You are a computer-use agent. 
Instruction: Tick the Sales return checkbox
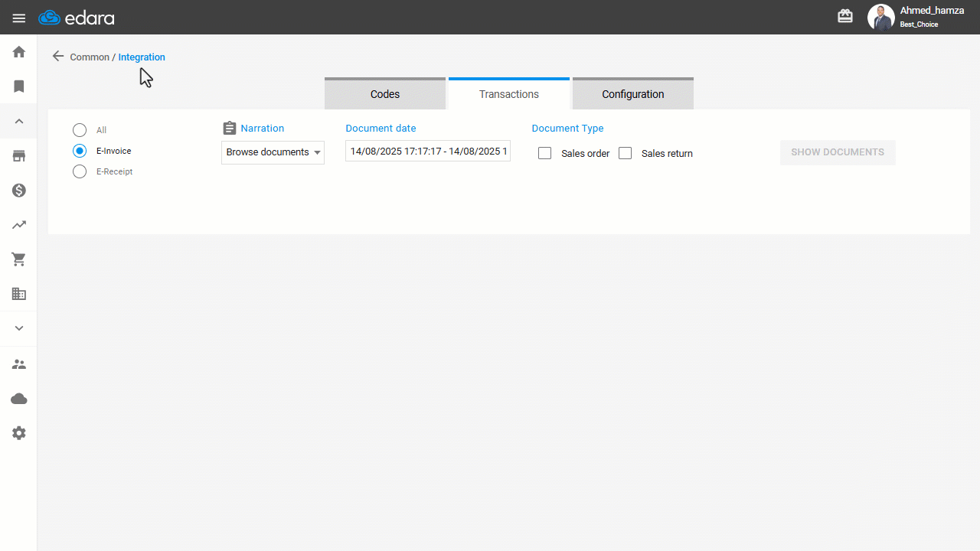(x=626, y=153)
